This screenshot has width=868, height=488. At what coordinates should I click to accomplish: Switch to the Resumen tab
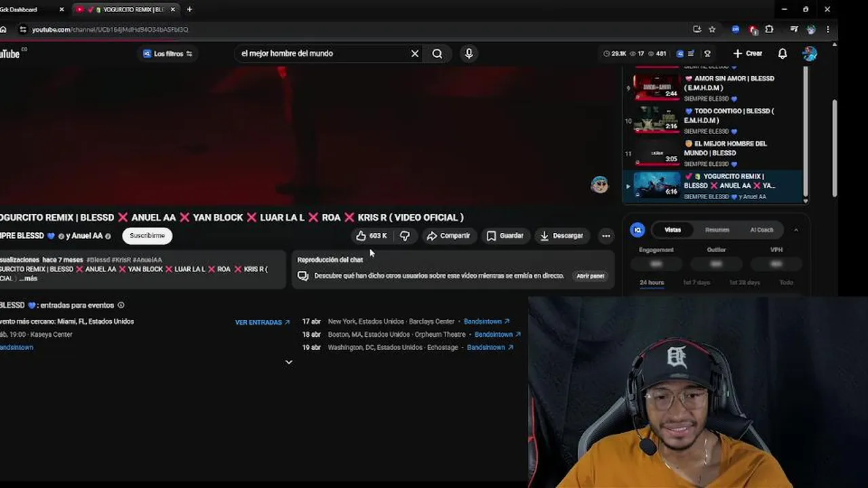pos(717,230)
